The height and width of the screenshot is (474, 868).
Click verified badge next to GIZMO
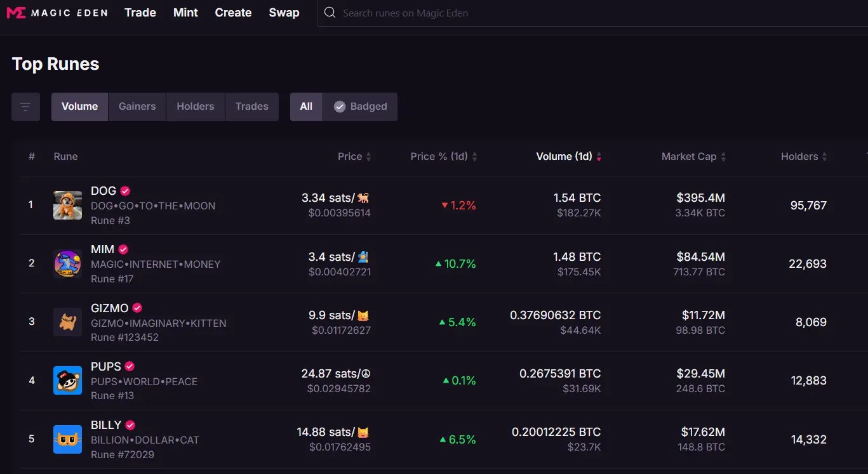[x=137, y=308]
